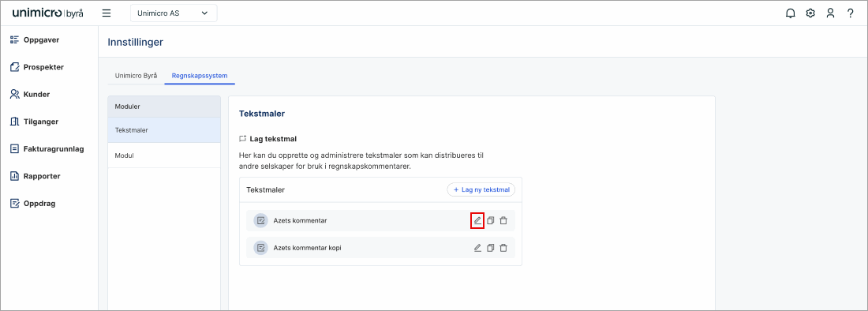Go to Fakturagrunnlag in the sidebar
This screenshot has width=868, height=311.
coord(54,149)
